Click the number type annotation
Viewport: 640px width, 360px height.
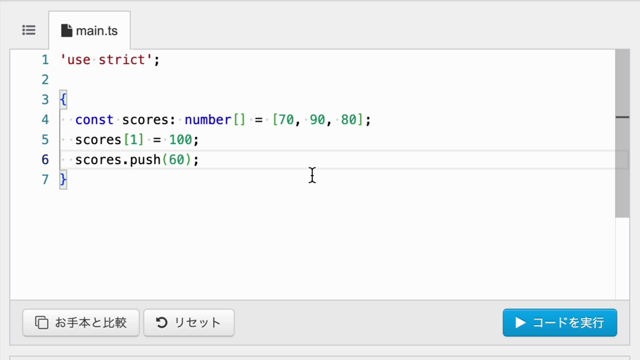(x=208, y=120)
